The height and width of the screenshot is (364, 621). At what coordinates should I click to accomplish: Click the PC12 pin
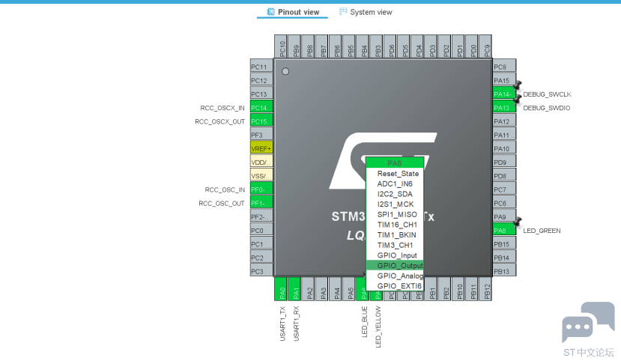point(261,80)
